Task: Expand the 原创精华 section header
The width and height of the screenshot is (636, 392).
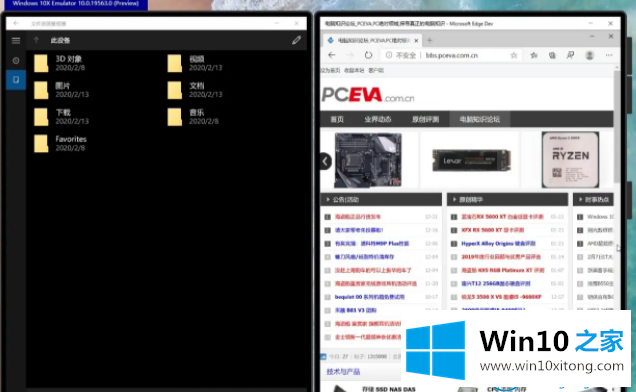Action: tap(507, 200)
